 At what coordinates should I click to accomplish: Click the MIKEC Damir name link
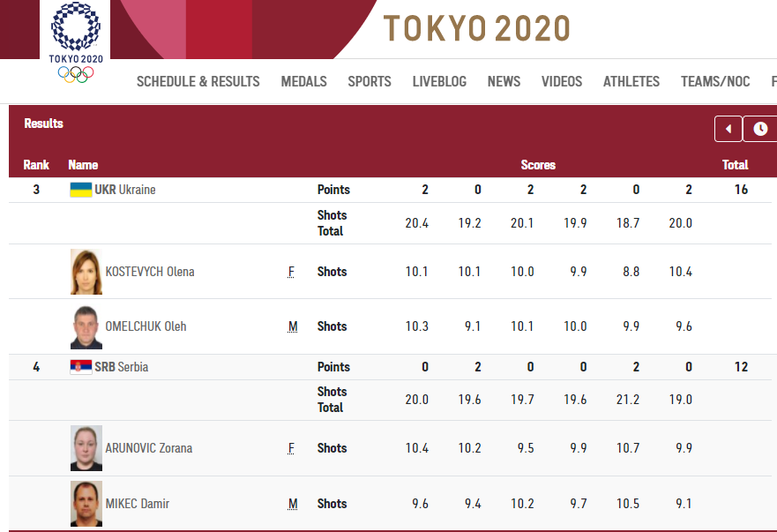coord(137,504)
